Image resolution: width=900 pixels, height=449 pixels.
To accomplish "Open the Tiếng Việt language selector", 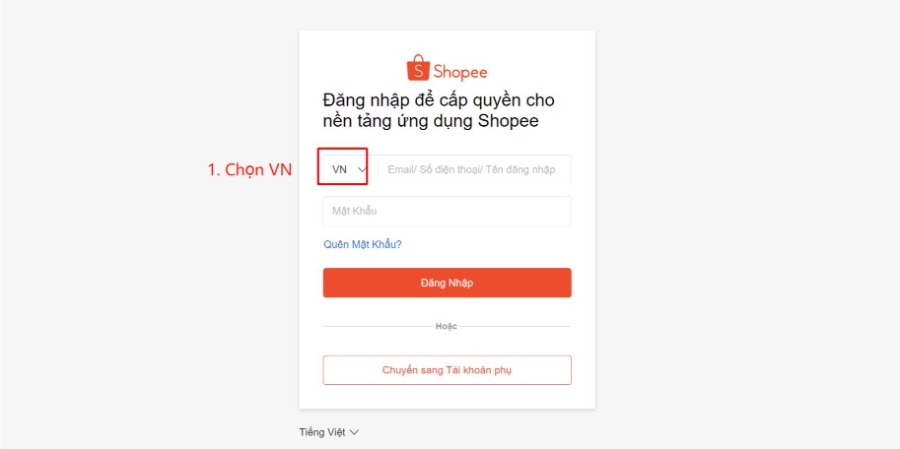I will (x=329, y=432).
